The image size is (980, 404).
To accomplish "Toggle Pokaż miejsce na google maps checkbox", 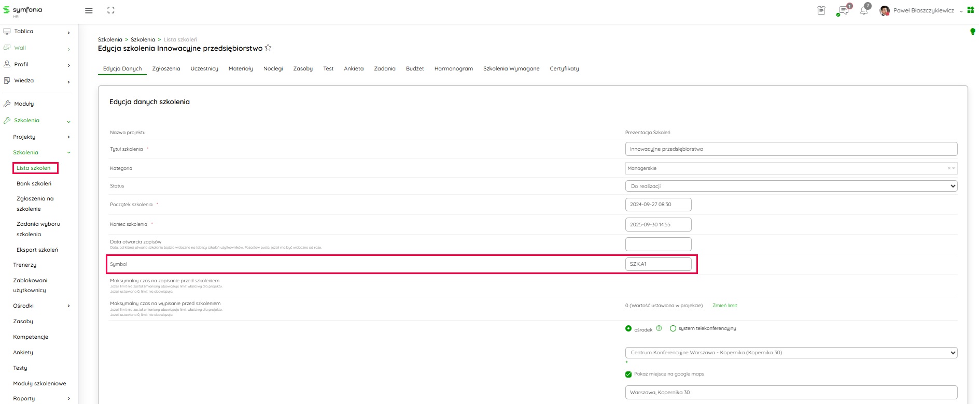I will pos(628,374).
